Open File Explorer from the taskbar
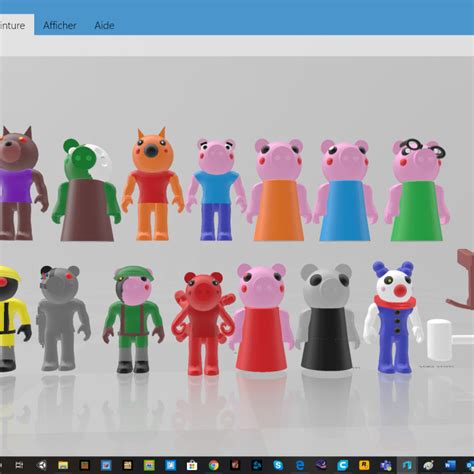The height and width of the screenshot is (474, 474). coord(63,465)
